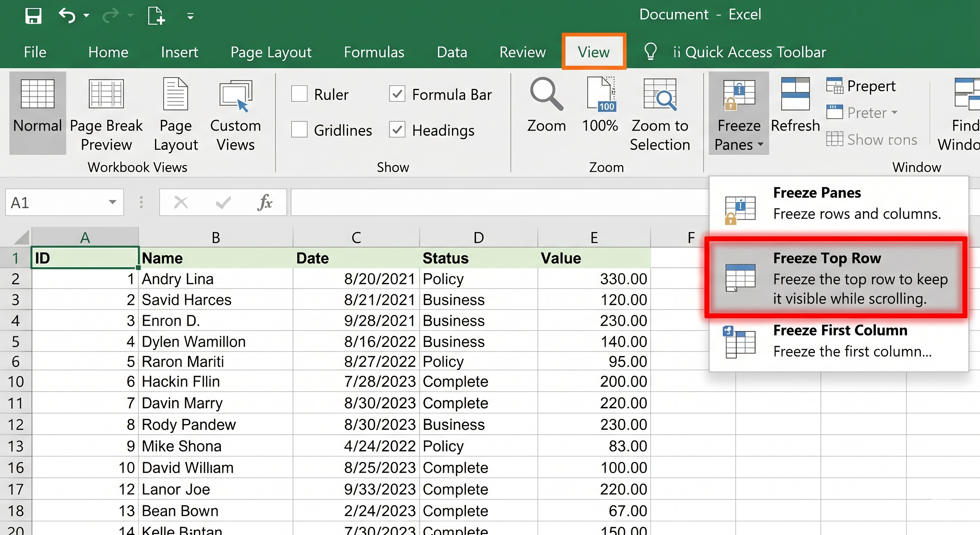Uncheck the Formula Bar checkbox
This screenshot has height=535, width=980.
pos(397,94)
